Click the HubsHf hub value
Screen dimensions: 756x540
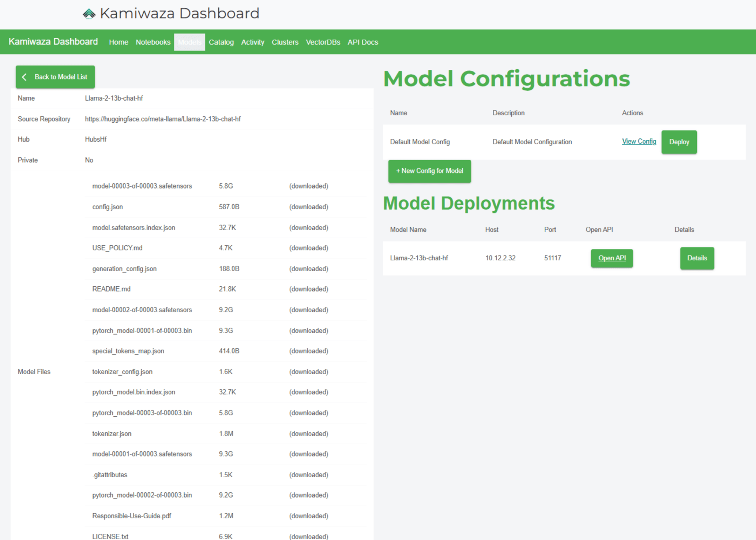[x=96, y=139]
